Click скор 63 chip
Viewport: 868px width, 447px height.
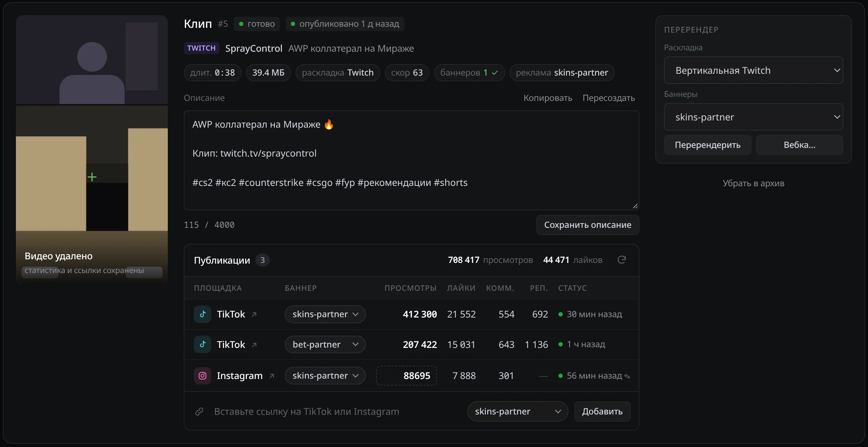(x=407, y=73)
